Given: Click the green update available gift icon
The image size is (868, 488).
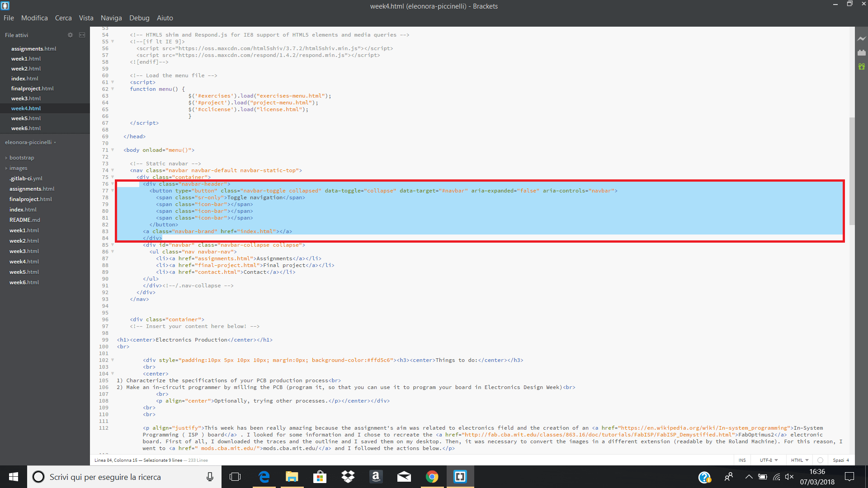Looking at the screenshot, I should point(862,66).
